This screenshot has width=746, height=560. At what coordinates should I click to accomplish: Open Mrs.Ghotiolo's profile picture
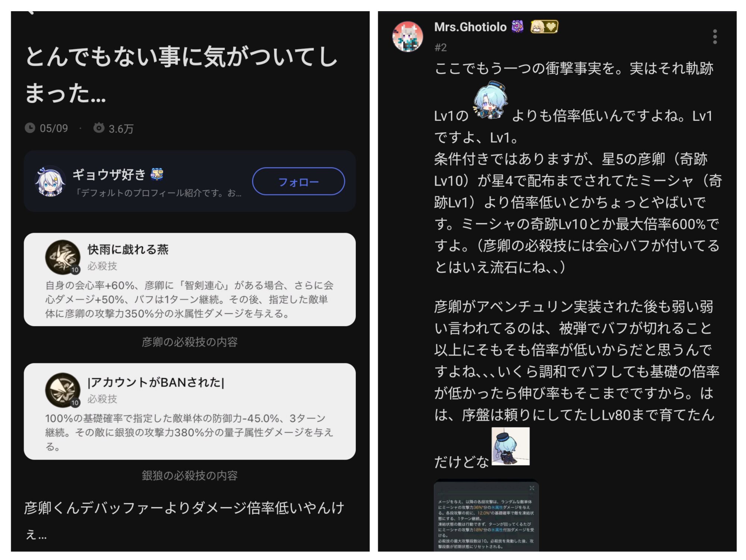coord(408,37)
